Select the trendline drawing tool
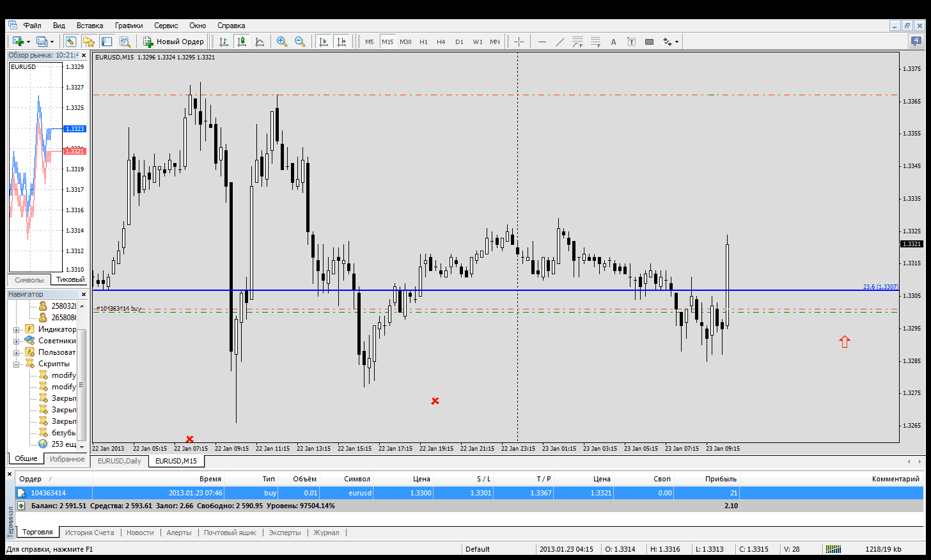This screenshot has height=560, width=931. (x=560, y=42)
